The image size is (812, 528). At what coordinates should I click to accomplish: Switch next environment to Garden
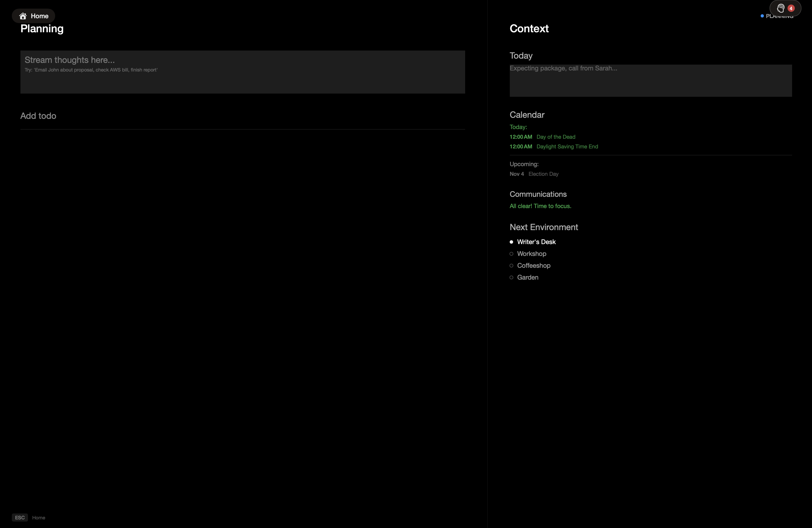click(528, 277)
